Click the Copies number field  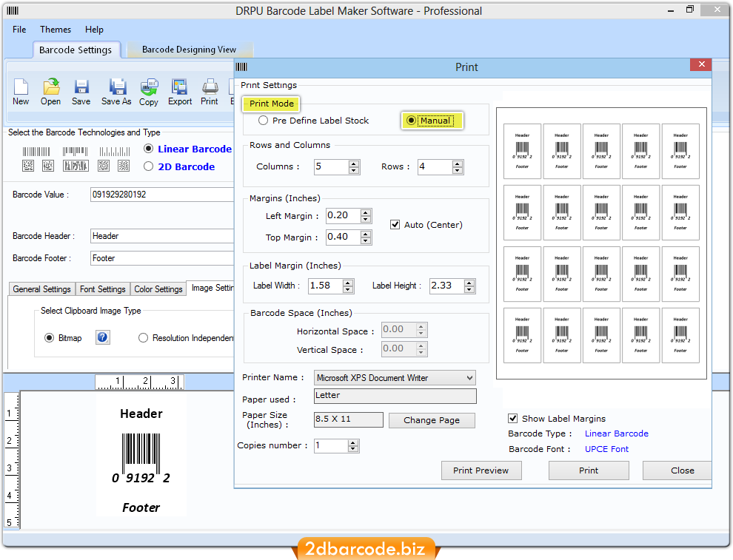[x=331, y=446]
